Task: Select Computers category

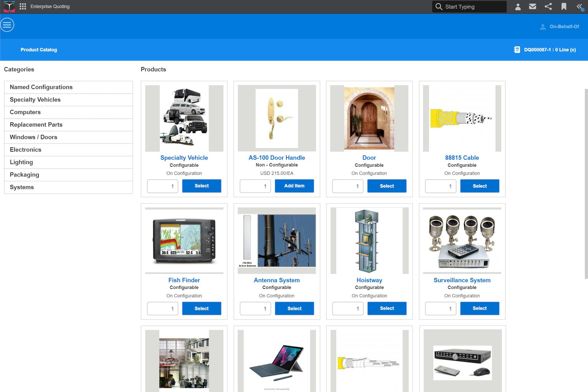Action: click(x=68, y=112)
